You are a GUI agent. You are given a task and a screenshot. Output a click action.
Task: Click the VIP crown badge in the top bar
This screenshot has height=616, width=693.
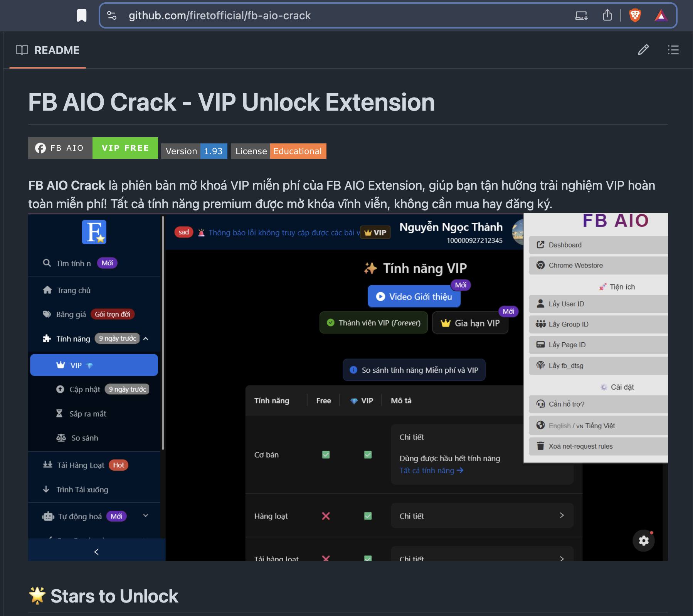375,232
